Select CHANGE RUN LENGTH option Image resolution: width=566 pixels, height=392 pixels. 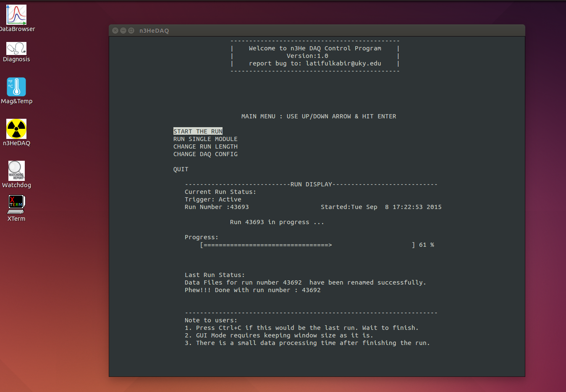coord(205,146)
